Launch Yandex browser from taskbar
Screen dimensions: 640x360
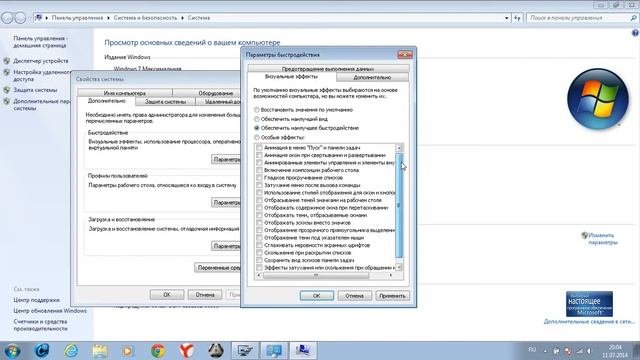tap(187, 351)
